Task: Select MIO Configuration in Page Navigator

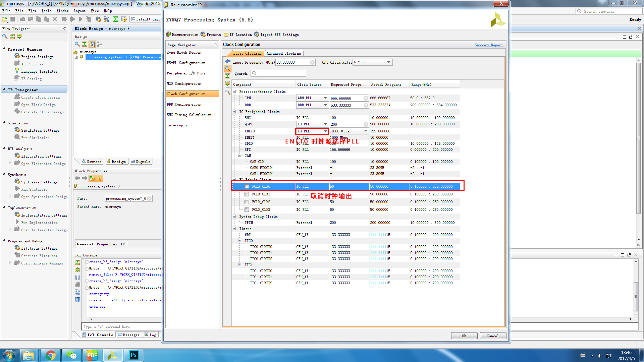Action: (x=192, y=83)
